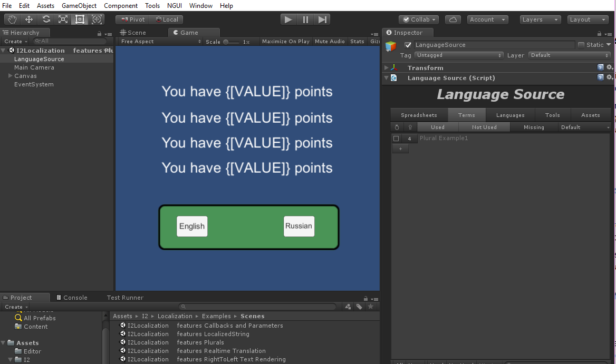Viewport: 616px width, 364px height.
Task: Select the Move tool
Action: pyautogui.click(x=29, y=19)
